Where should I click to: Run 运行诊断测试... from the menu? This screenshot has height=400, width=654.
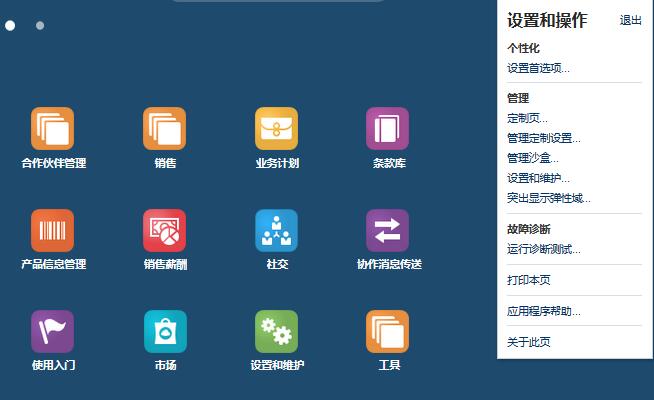point(543,249)
